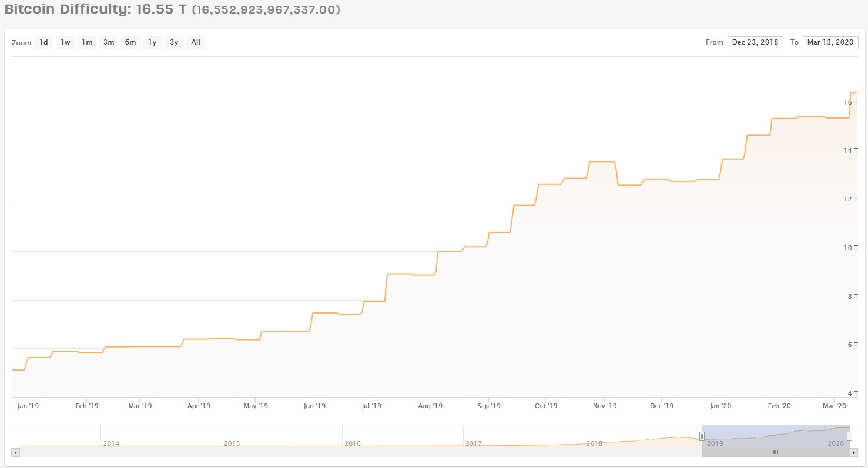Click the 16 T y-axis label
This screenshot has height=468, width=868.
point(850,102)
